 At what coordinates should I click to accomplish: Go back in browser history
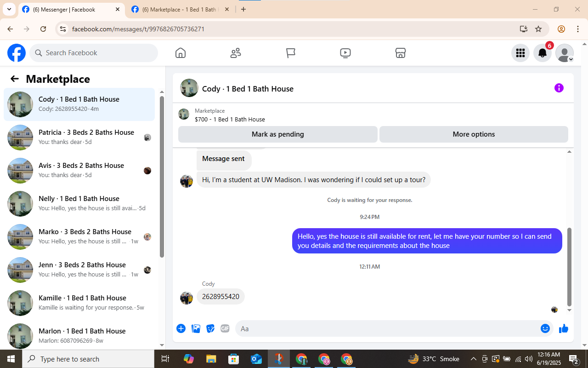(10, 29)
